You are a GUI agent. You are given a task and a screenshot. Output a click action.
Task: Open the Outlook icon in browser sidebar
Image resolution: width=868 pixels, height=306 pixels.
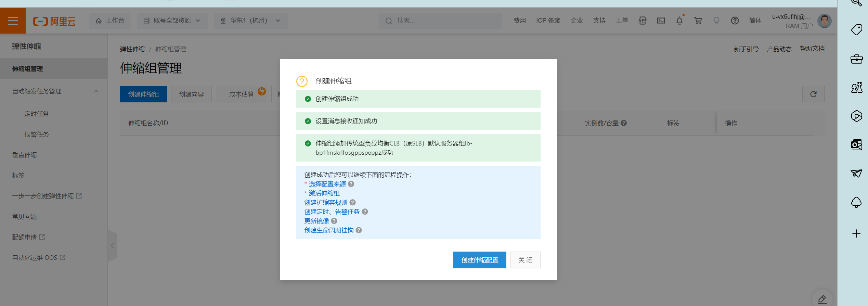tap(856, 145)
